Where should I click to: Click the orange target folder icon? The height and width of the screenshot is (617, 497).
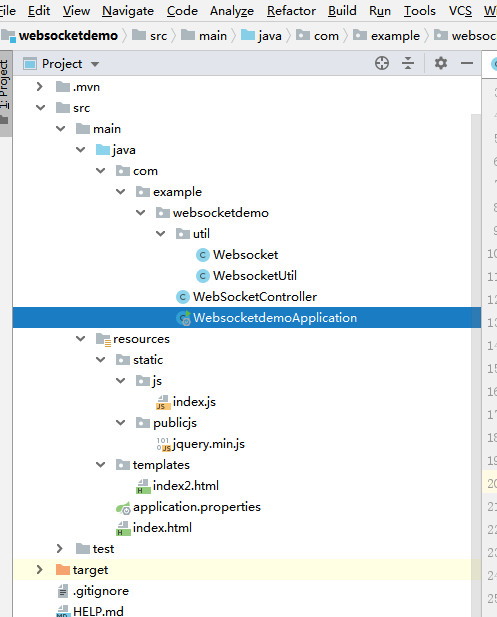(x=63, y=570)
